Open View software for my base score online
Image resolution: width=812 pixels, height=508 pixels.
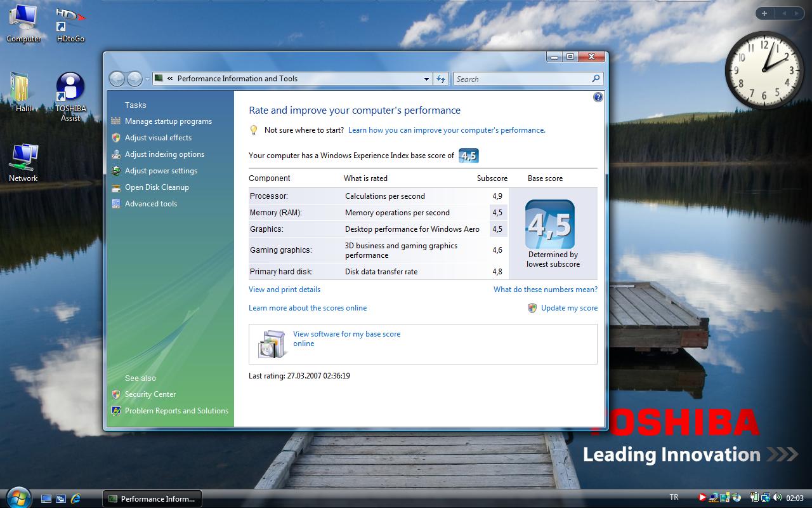pos(346,338)
